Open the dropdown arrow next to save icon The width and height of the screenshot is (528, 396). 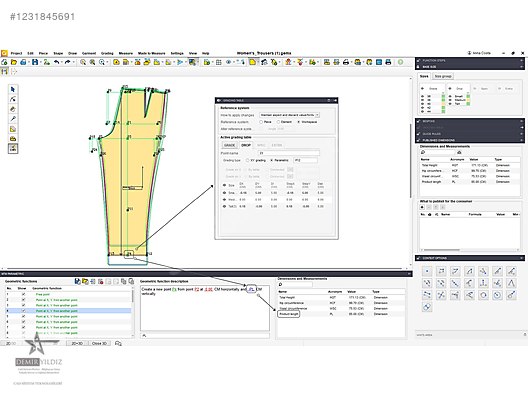[41, 62]
